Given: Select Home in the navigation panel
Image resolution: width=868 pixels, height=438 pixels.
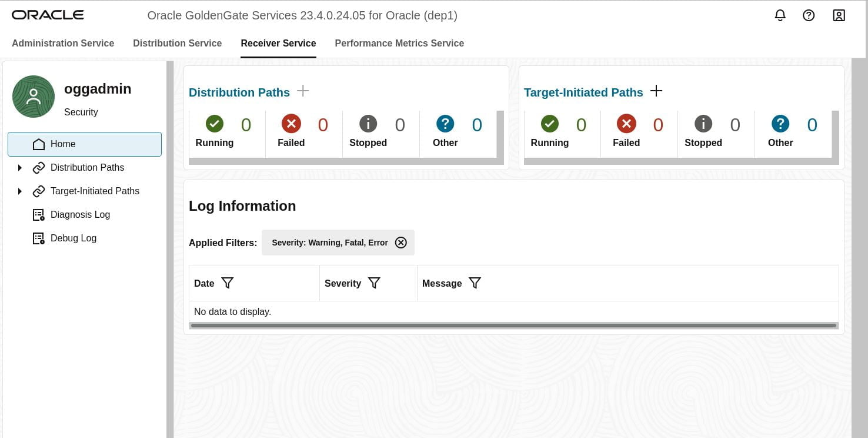Looking at the screenshot, I should coord(85,144).
